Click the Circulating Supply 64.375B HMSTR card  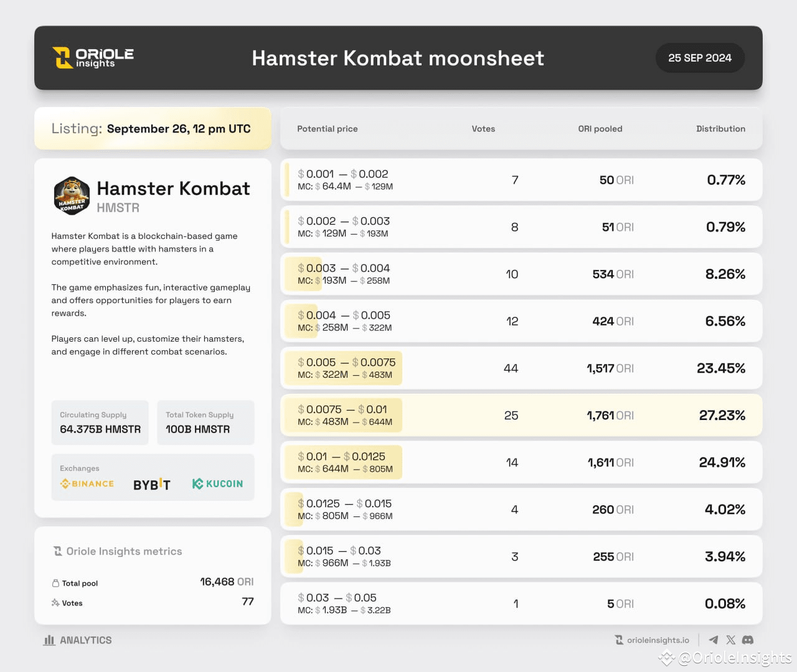[100, 422]
